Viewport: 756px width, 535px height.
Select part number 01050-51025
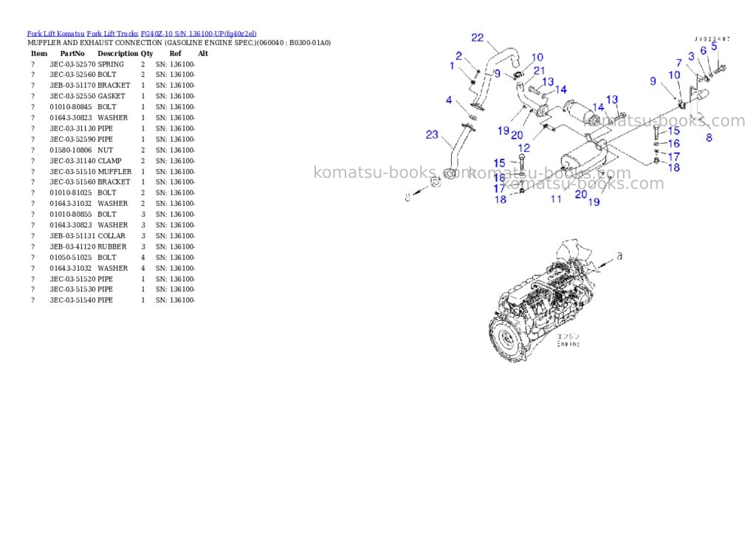coord(70,258)
